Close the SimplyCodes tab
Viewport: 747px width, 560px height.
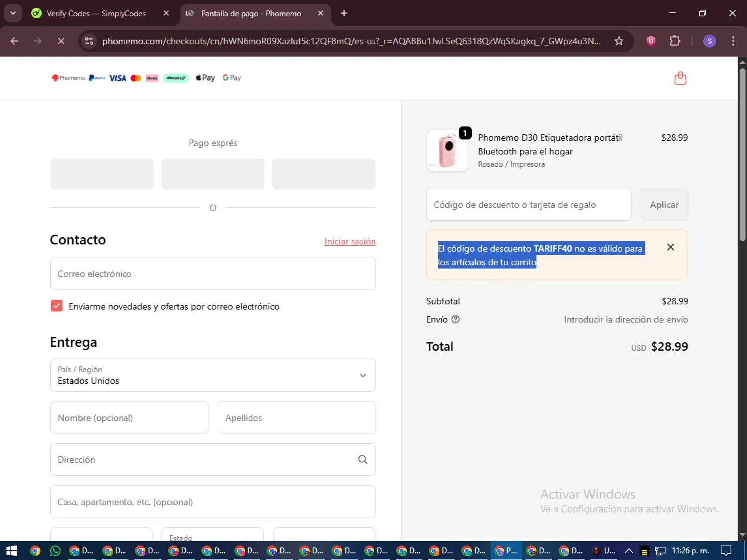coord(166,13)
